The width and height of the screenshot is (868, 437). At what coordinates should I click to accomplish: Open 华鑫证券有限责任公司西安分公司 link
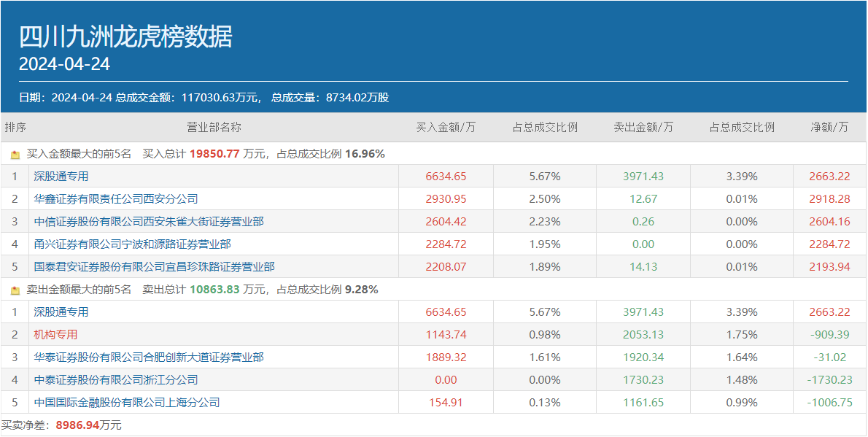(116, 199)
